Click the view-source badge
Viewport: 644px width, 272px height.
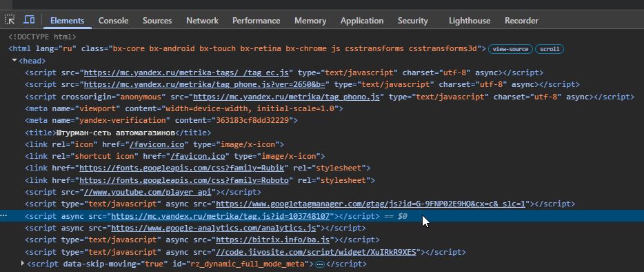[x=510, y=49]
